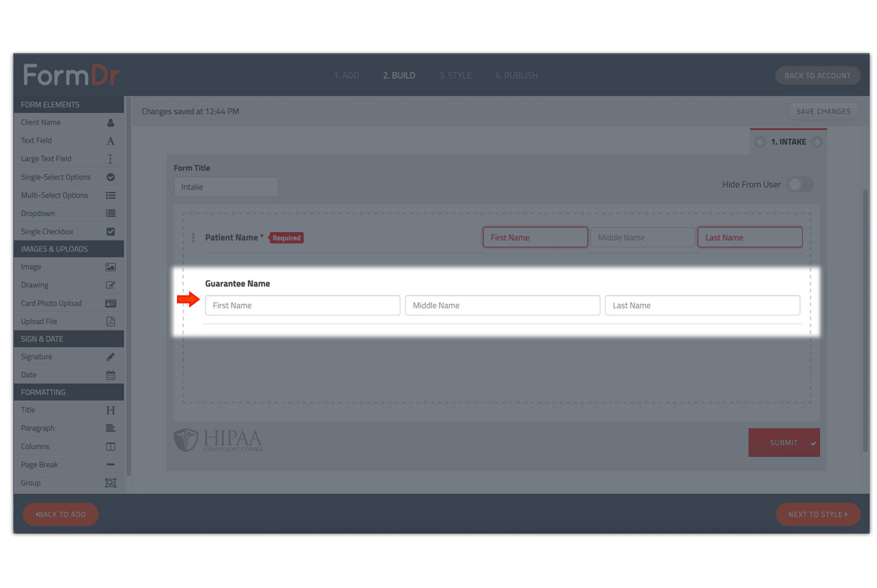Click Guarantee Name Last Name field
This screenshot has height=588, width=877.
coord(703,306)
